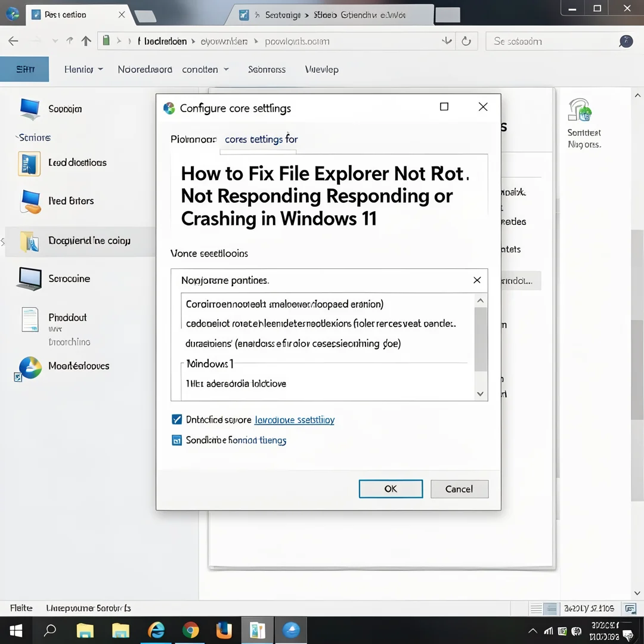Click the main window scroll down arrow

tap(637, 593)
